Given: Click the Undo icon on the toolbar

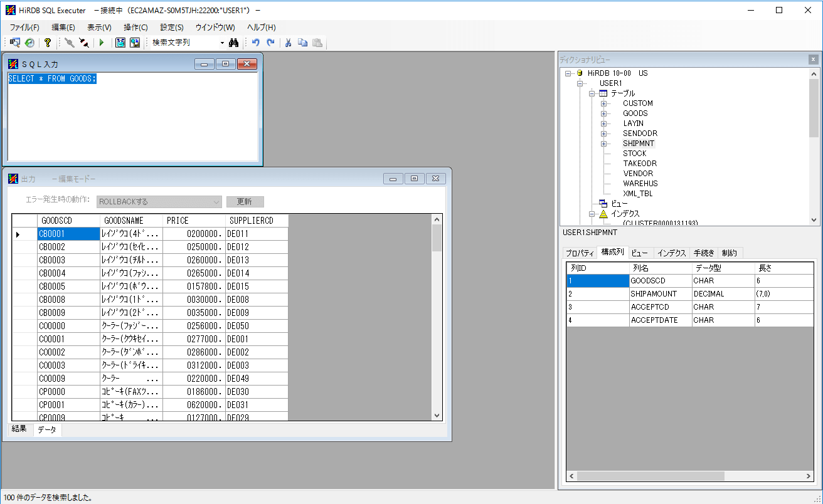Looking at the screenshot, I should click(256, 42).
